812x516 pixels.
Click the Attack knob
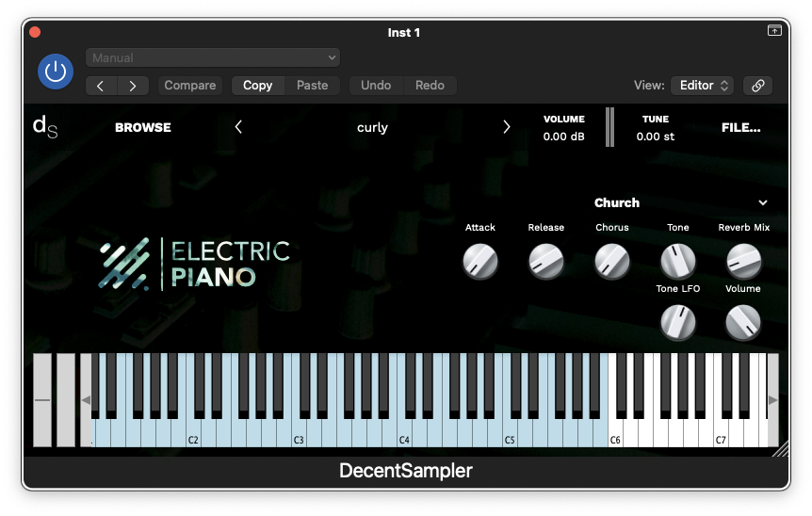coord(480,262)
